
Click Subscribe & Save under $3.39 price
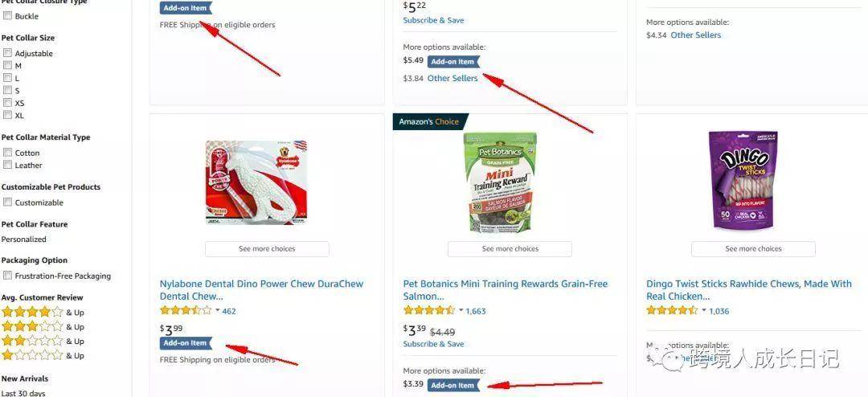click(433, 344)
